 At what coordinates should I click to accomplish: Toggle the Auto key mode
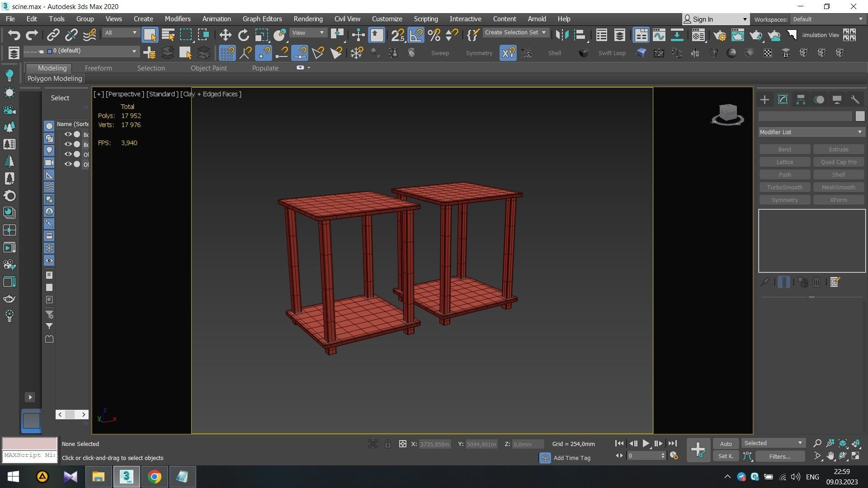tap(726, 444)
